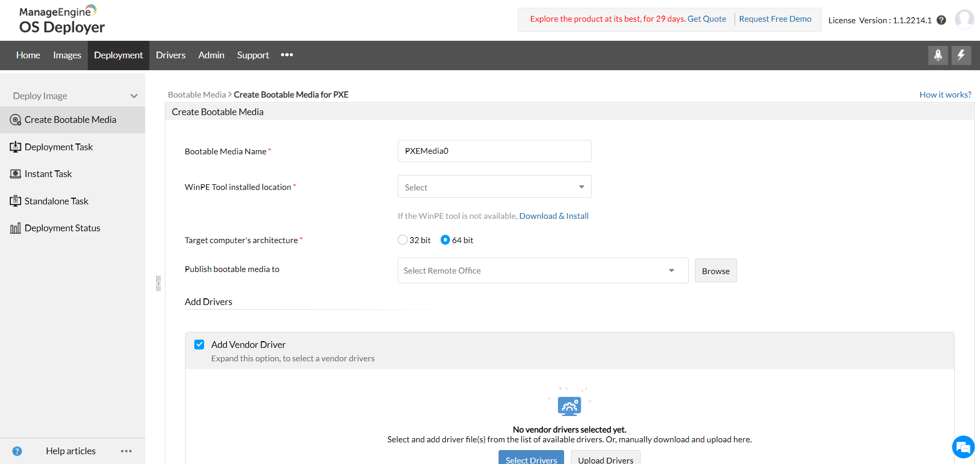Viewport: 980px width, 464px height.
Task: Click the 'Target computer's architecture' label
Action: [241, 241]
